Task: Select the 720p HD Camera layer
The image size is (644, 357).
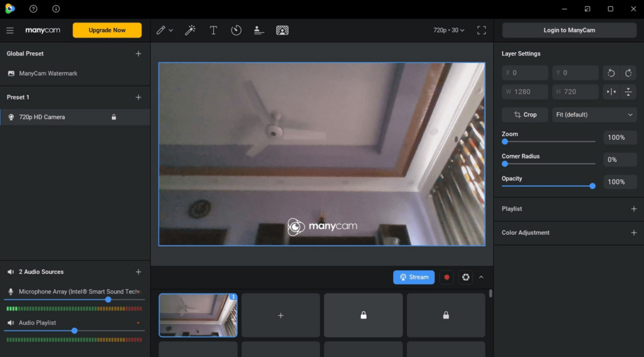Action: click(x=75, y=117)
